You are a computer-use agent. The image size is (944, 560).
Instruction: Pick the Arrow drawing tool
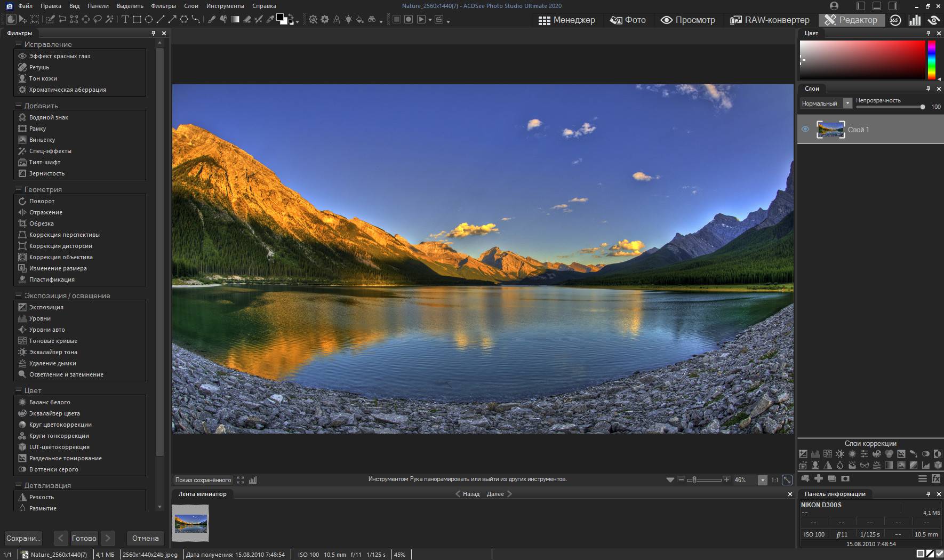[172, 19]
